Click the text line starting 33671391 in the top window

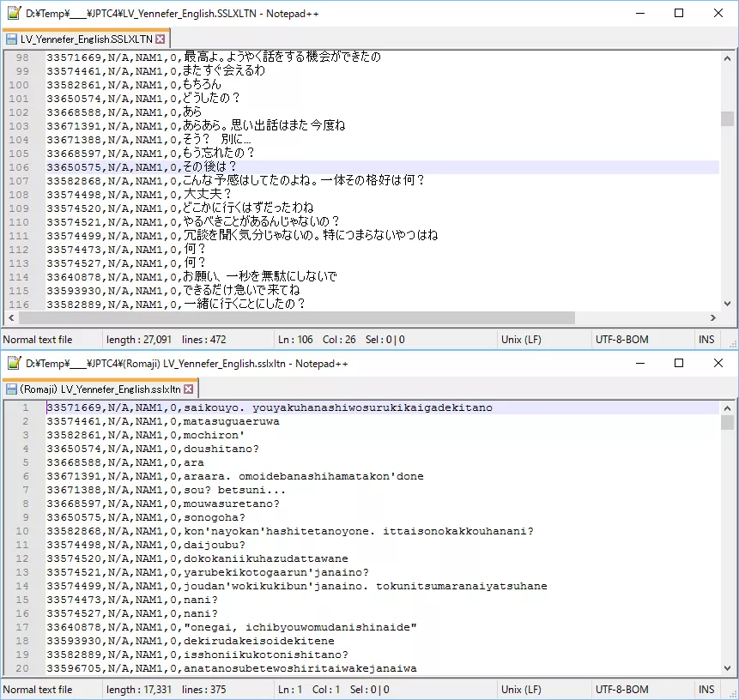tap(196, 126)
